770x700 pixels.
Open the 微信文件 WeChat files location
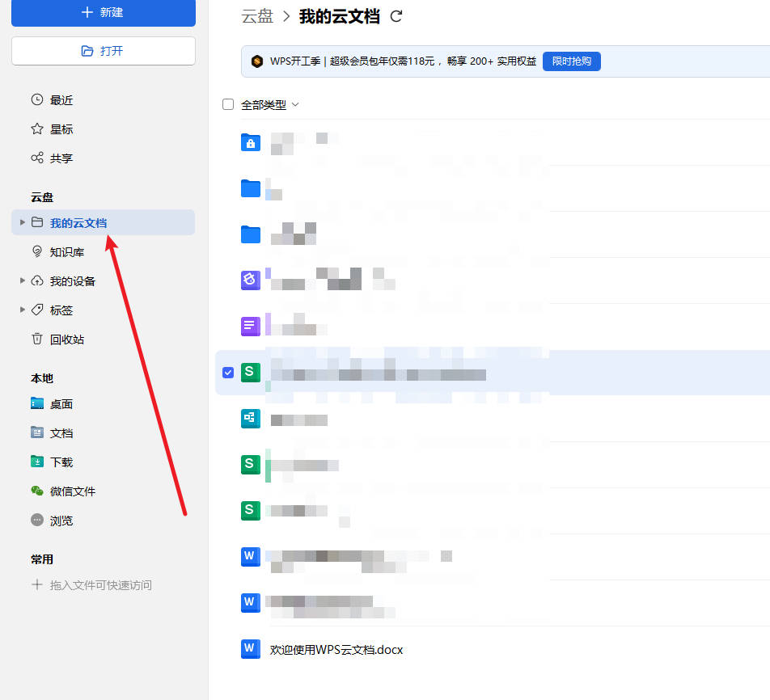(72, 491)
